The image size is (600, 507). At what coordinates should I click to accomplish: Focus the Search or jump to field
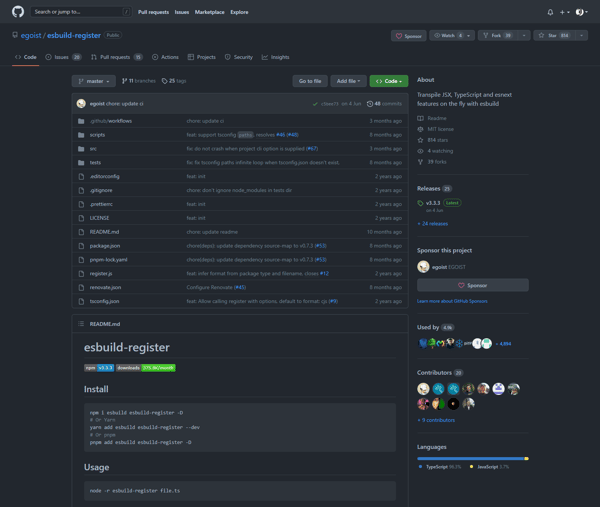(x=81, y=12)
